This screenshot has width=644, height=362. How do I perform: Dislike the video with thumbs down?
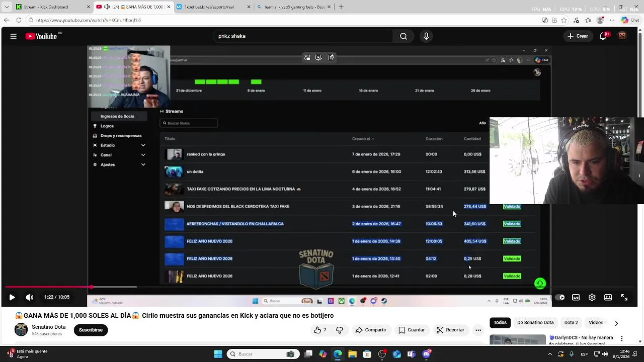[340, 330]
